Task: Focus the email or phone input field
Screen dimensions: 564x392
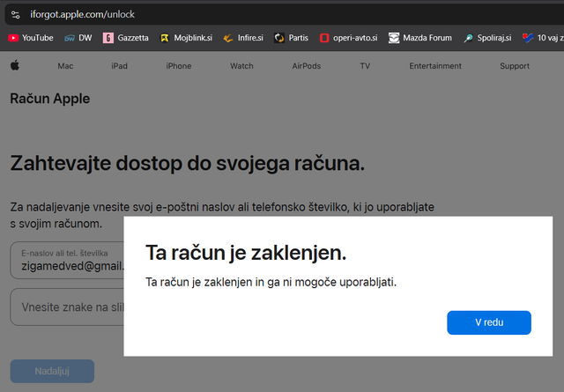Action: (67, 261)
